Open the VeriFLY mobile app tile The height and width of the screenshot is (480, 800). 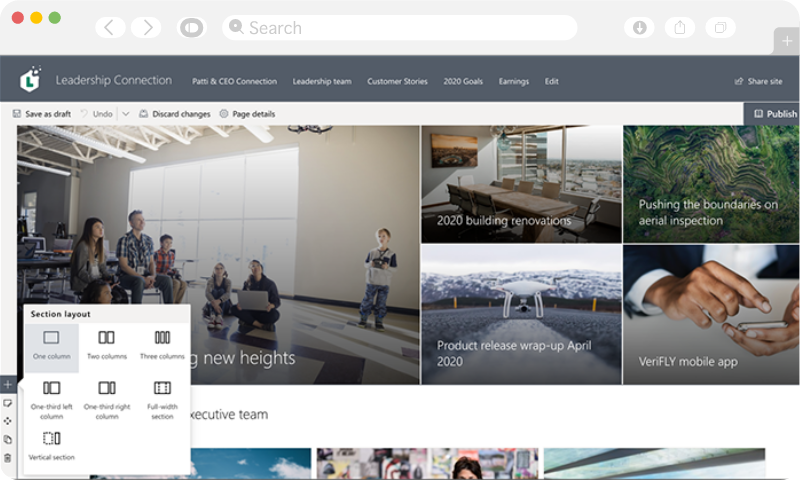tap(710, 315)
